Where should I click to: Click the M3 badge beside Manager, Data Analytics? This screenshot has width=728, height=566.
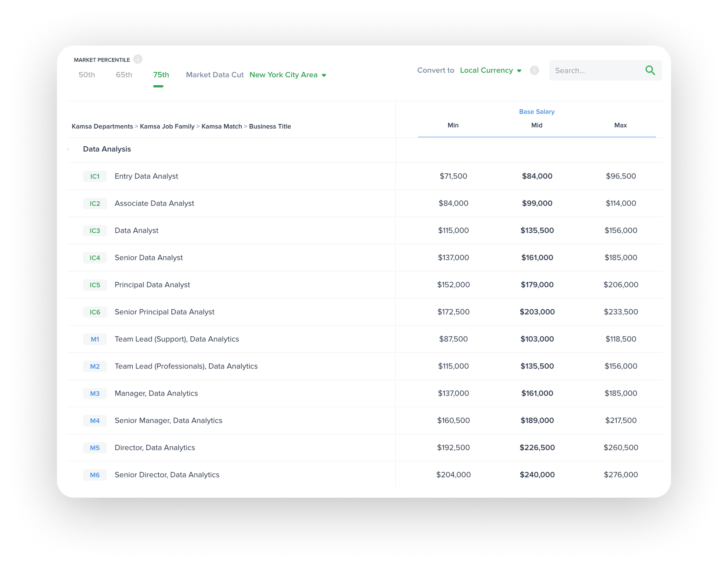[x=95, y=393]
